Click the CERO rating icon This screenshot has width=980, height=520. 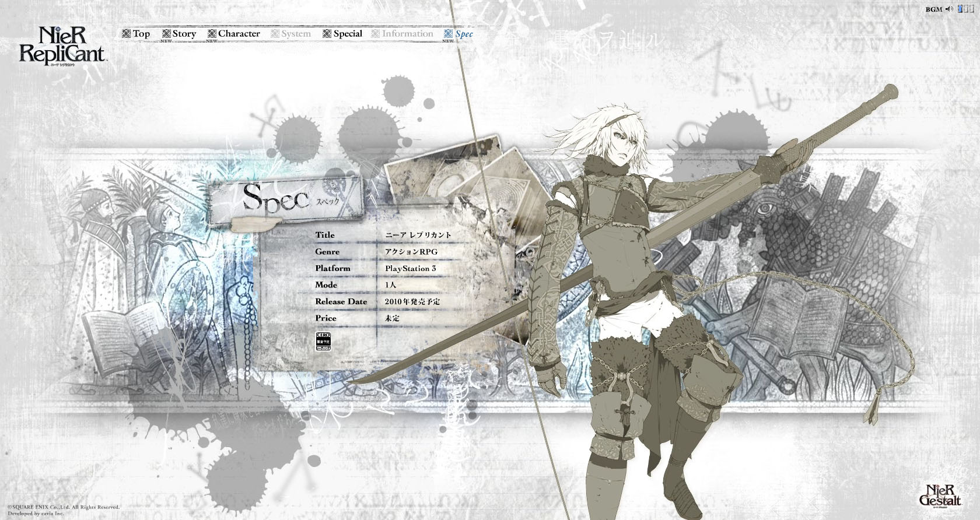[323, 341]
